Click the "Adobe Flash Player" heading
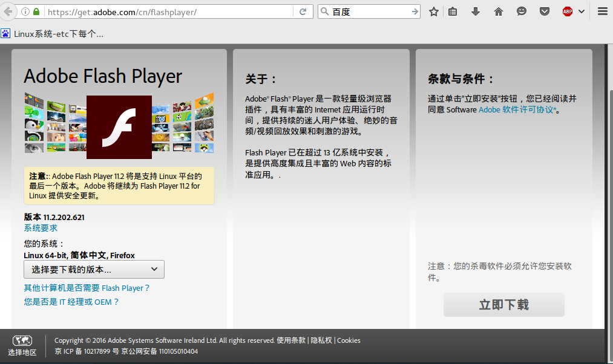Viewport: 613px width, 364px height. click(103, 76)
